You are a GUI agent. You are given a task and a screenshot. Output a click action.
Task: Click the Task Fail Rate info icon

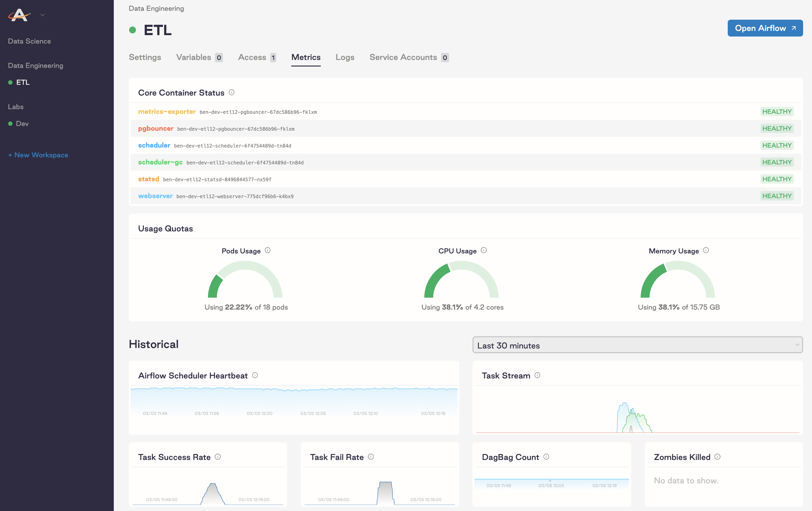(x=371, y=457)
